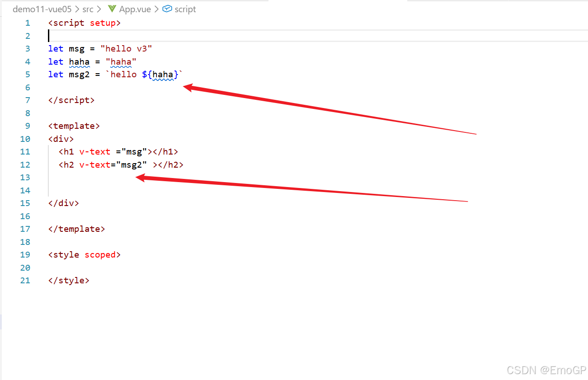Image resolution: width=588 pixels, height=380 pixels.
Task: Click the variable msg on line 3
Action: 77,49
